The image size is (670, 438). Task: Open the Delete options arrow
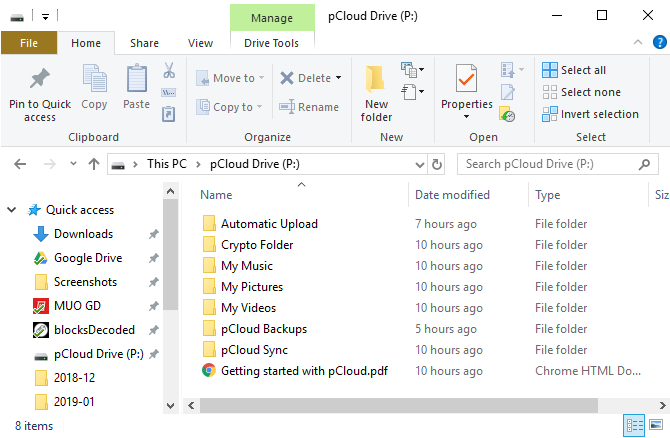[338, 78]
